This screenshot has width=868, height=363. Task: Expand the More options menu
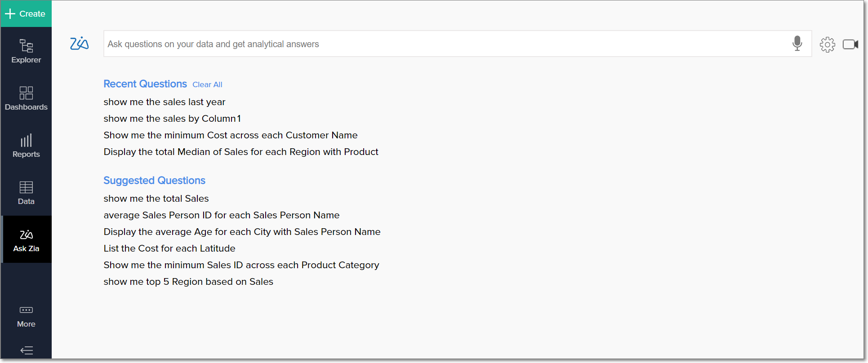click(x=26, y=316)
